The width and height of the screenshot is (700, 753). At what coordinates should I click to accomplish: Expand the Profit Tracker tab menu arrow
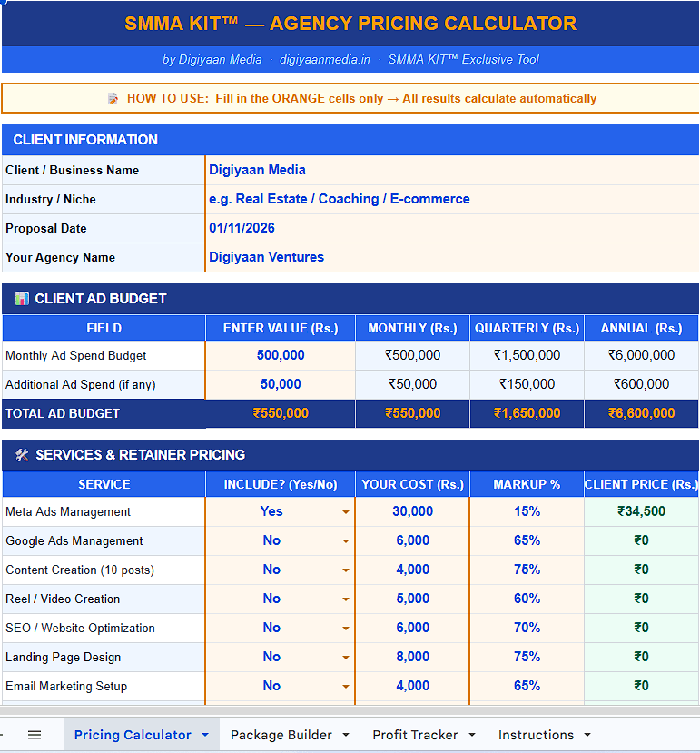tap(471, 735)
